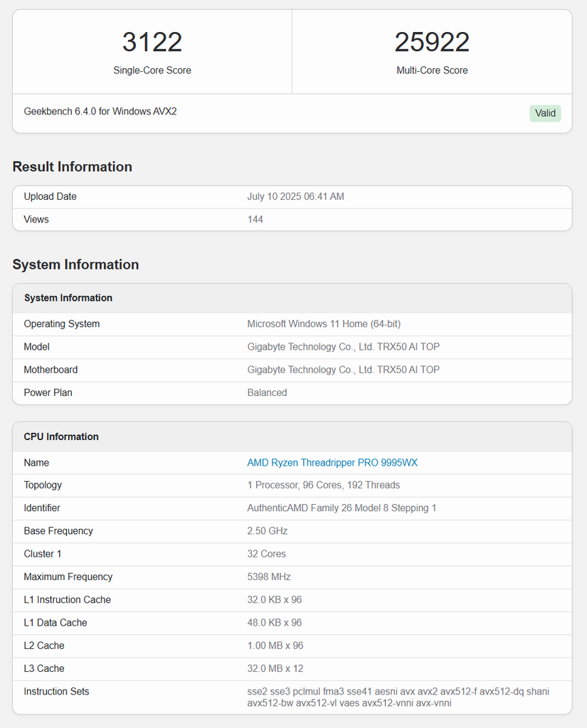Image resolution: width=587 pixels, height=728 pixels.
Task: Click the System Information table header
Action: coord(68,299)
